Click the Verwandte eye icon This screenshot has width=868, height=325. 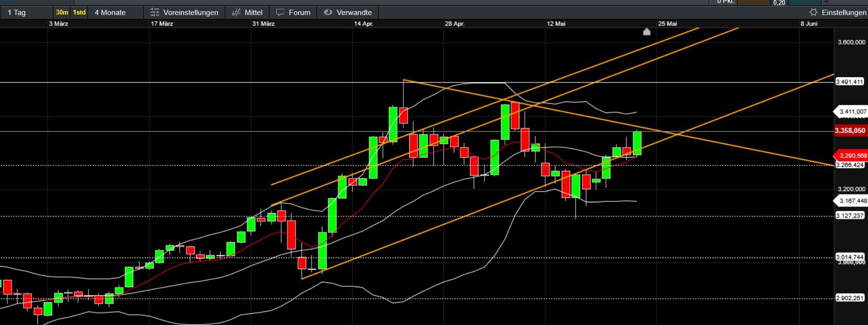coord(328,13)
